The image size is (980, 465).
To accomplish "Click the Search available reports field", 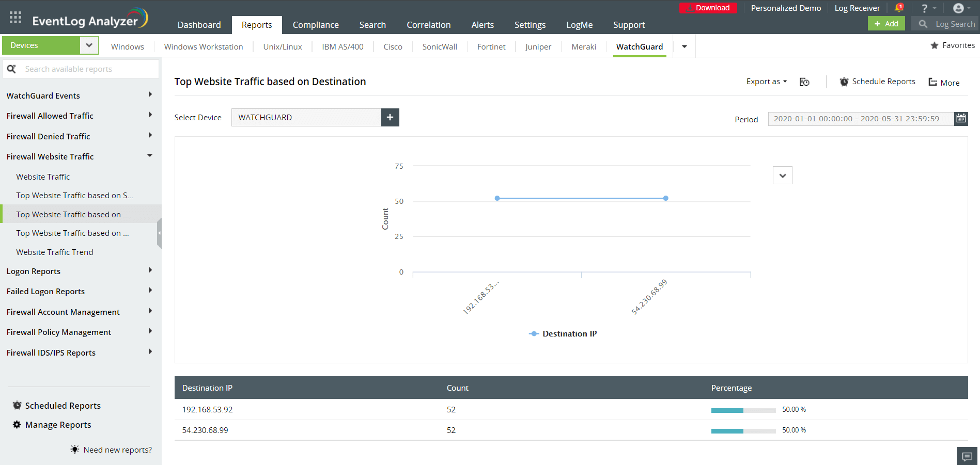I will pyautogui.click(x=81, y=69).
